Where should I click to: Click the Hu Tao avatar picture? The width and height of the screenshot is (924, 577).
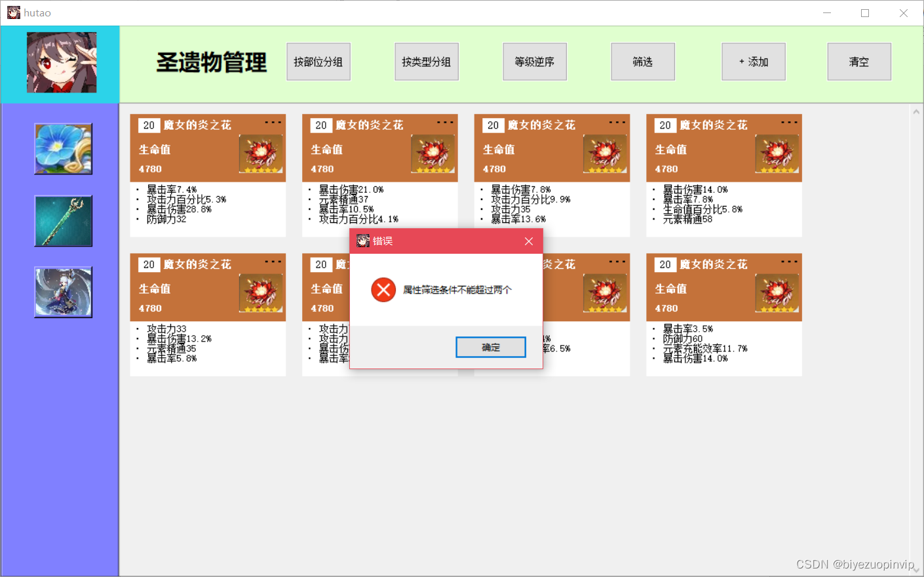click(62, 62)
